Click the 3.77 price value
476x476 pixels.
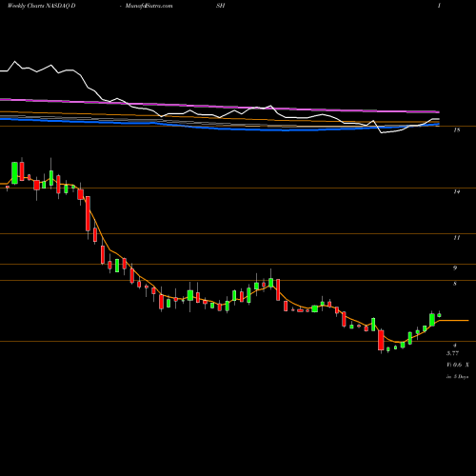[453, 353]
